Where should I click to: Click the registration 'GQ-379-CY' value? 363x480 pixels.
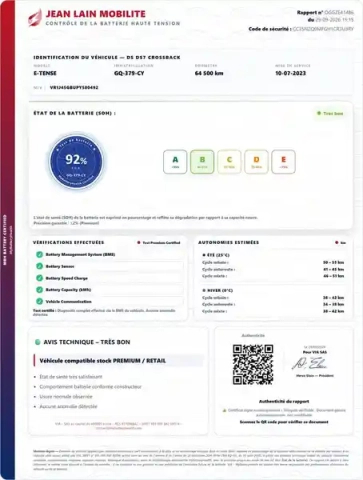point(129,73)
